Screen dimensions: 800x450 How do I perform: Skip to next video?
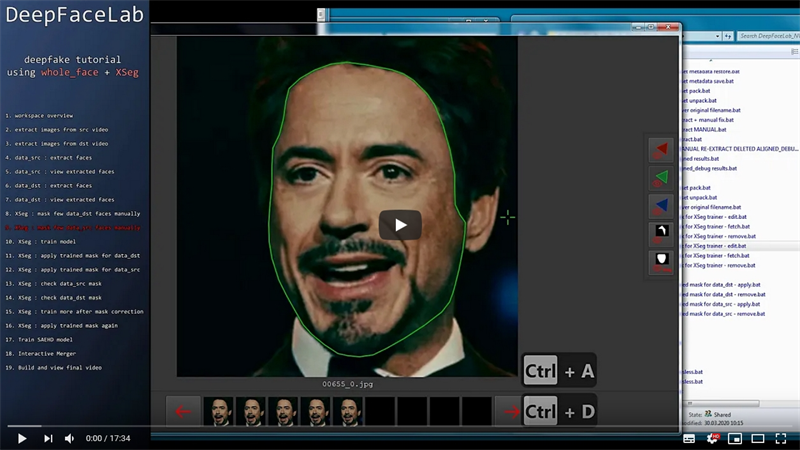click(48, 438)
